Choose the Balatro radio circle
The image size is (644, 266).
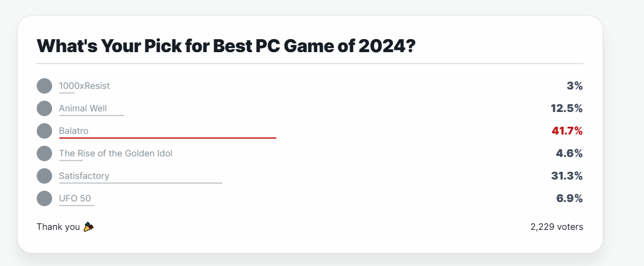(x=44, y=131)
